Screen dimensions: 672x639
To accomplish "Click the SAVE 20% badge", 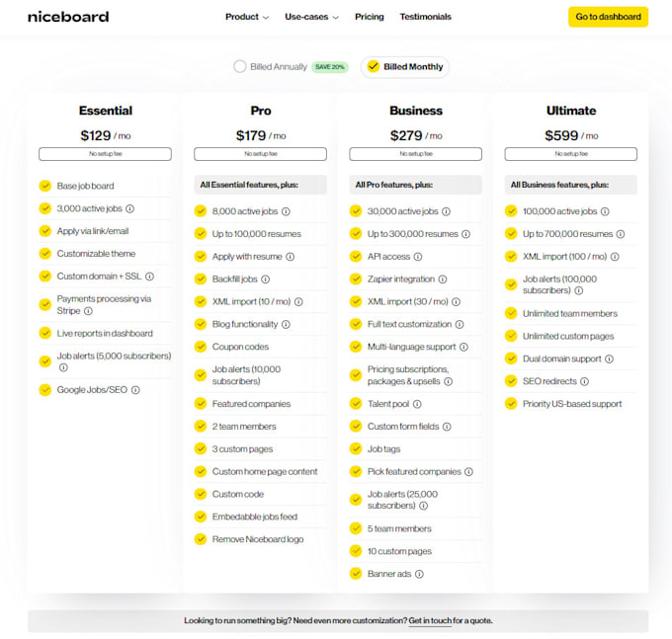I will [330, 67].
